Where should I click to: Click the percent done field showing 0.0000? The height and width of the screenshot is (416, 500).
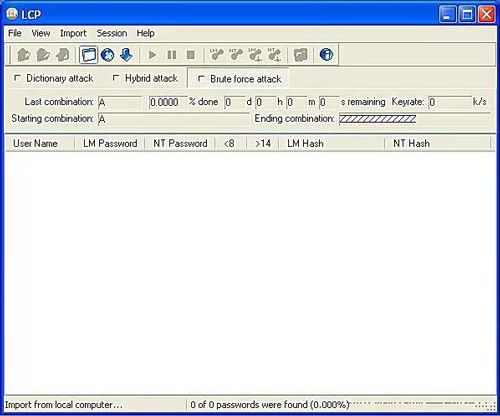pyautogui.click(x=168, y=102)
